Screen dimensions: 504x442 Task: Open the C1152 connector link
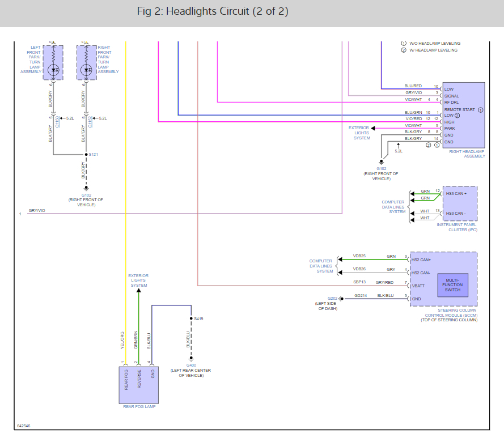point(90,122)
